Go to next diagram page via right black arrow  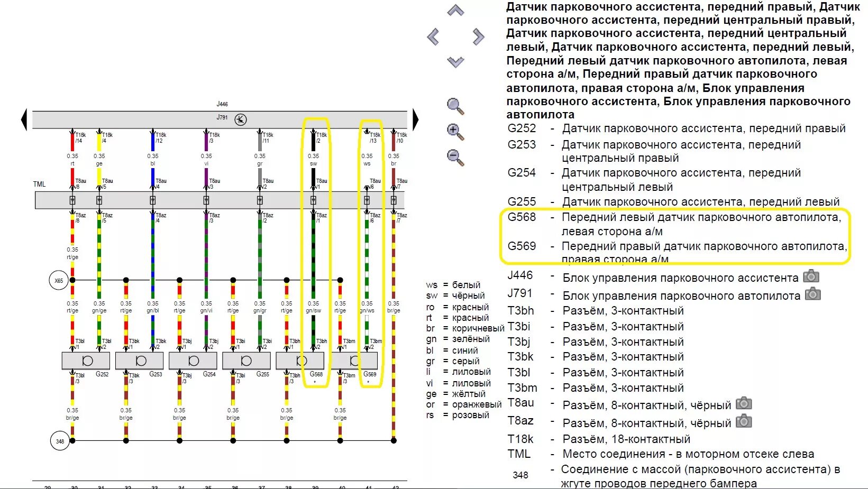[415, 119]
